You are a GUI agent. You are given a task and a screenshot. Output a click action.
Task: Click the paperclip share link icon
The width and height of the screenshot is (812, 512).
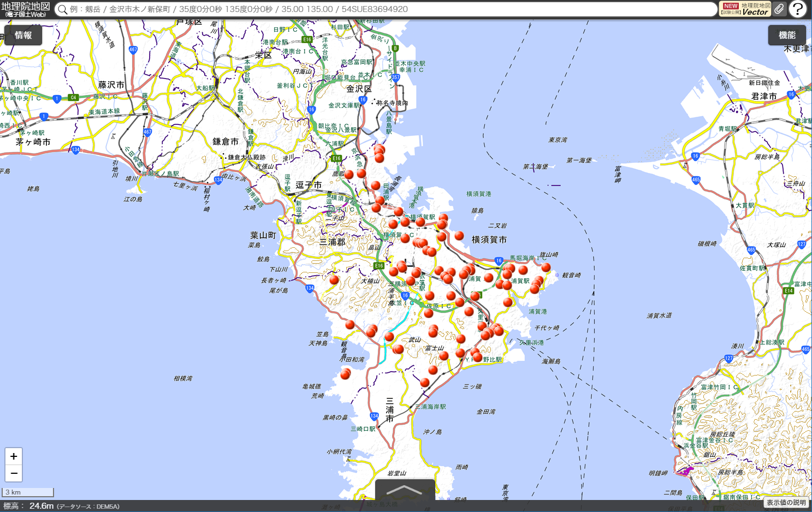tap(779, 9)
